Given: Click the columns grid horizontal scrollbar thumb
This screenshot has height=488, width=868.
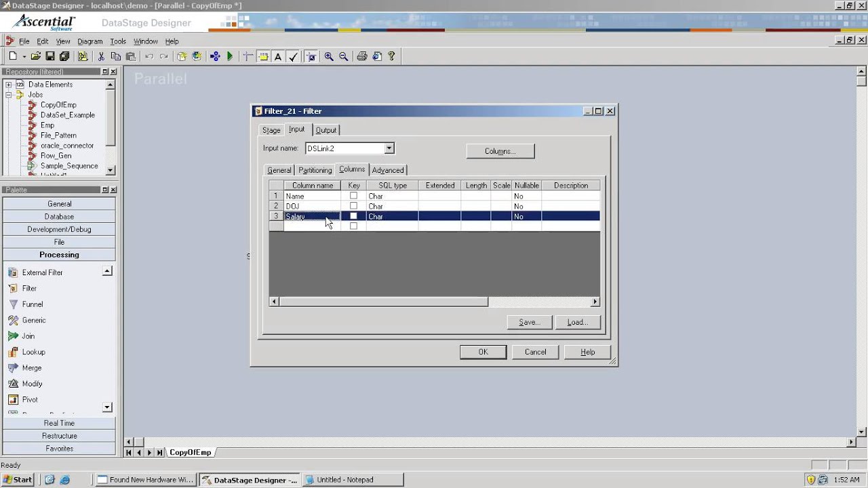Looking at the screenshot, I should (x=383, y=302).
